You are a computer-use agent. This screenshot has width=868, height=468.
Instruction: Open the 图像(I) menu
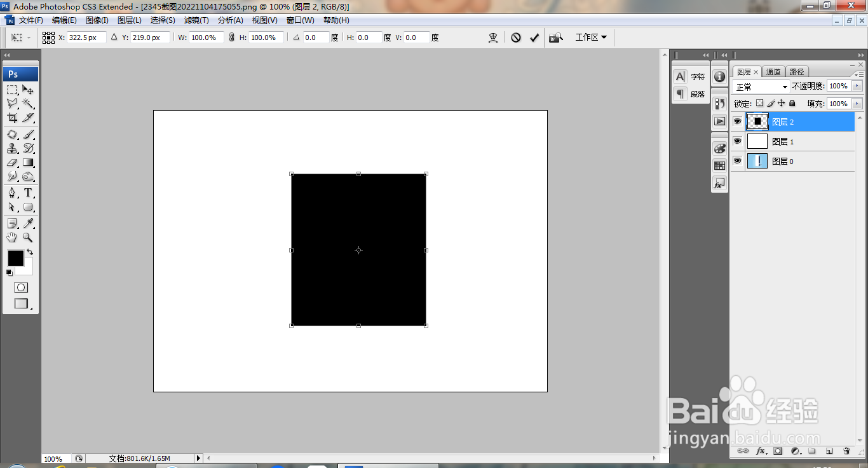(x=97, y=20)
